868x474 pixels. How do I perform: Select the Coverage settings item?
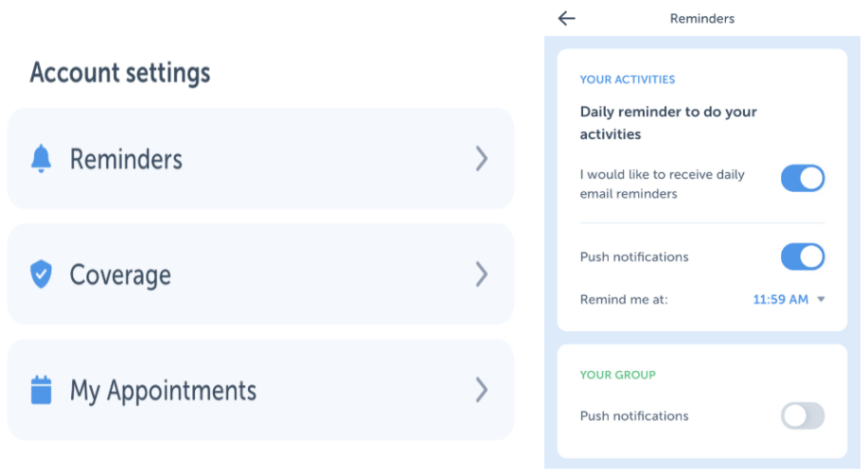pyautogui.click(x=120, y=275)
